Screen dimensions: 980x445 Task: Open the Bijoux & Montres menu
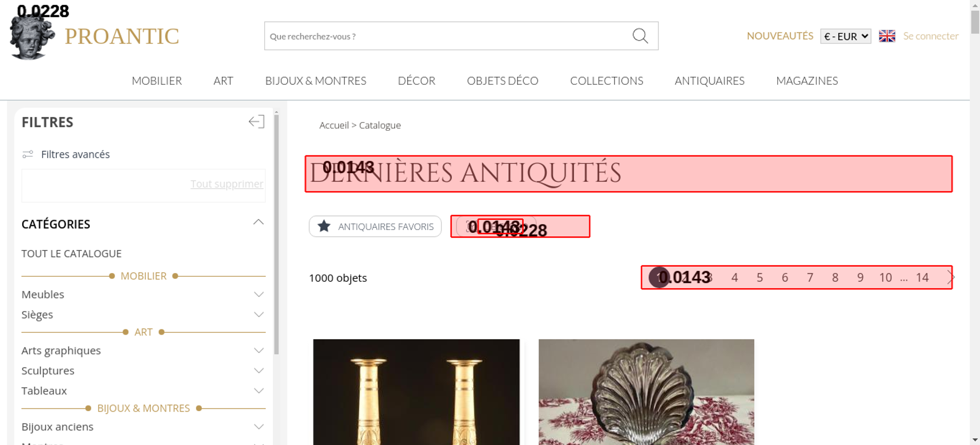coord(316,81)
